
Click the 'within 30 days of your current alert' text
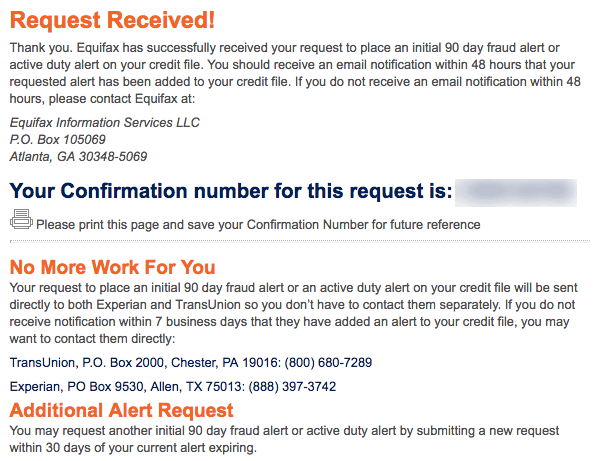(133, 448)
